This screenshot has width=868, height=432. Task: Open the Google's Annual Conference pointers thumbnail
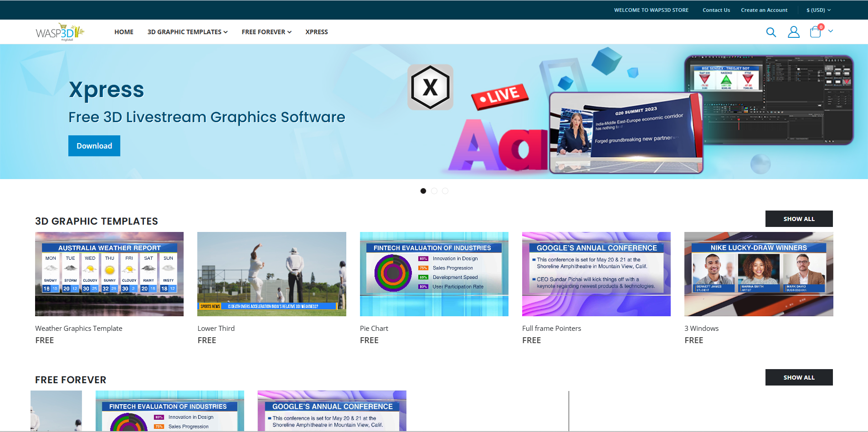coord(596,274)
